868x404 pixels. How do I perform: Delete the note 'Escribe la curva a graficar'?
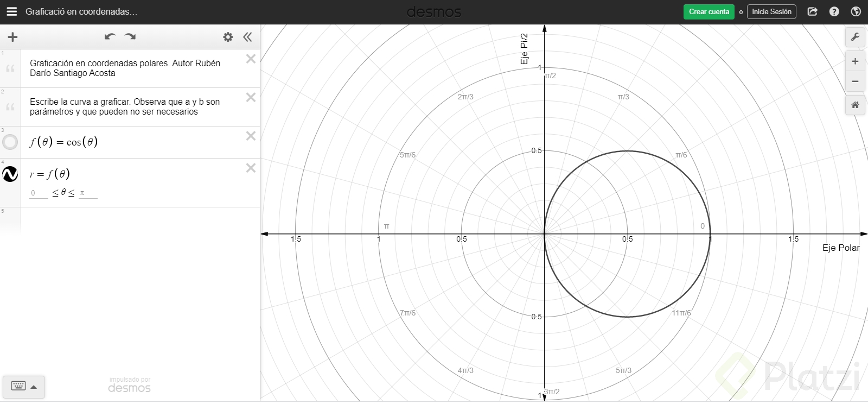click(251, 97)
